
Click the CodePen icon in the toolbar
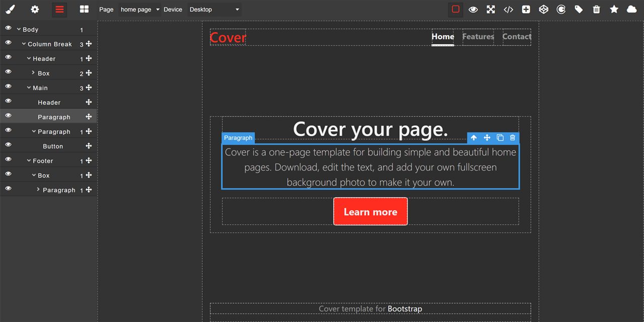pyautogui.click(x=543, y=9)
